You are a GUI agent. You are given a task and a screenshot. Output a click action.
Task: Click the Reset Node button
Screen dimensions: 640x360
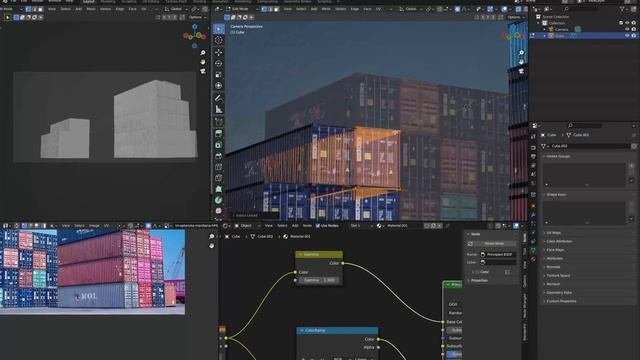[x=494, y=244]
